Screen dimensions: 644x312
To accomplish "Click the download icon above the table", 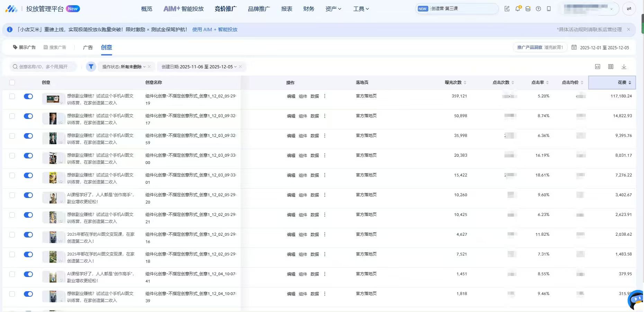I will [x=624, y=67].
